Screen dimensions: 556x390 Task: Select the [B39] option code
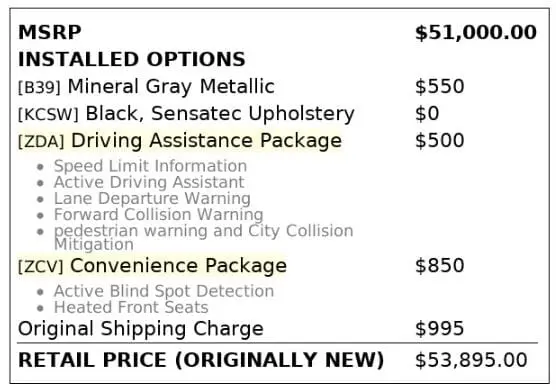point(39,87)
